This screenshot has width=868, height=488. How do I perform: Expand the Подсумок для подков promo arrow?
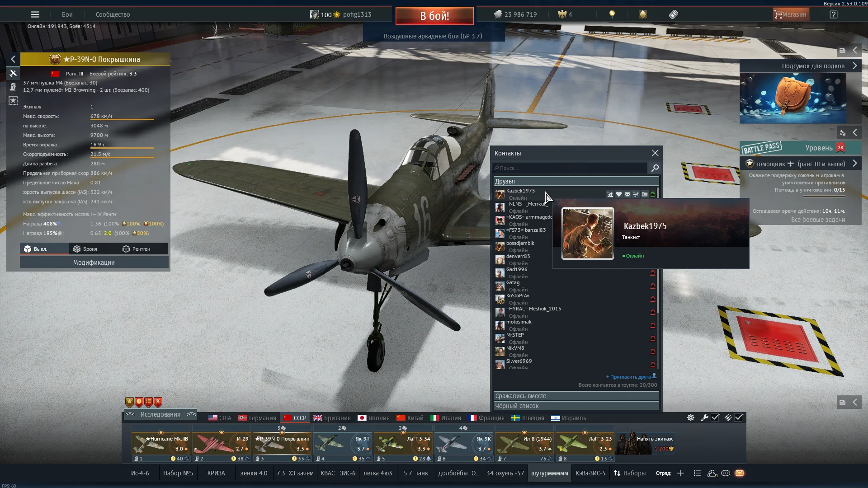point(854,66)
